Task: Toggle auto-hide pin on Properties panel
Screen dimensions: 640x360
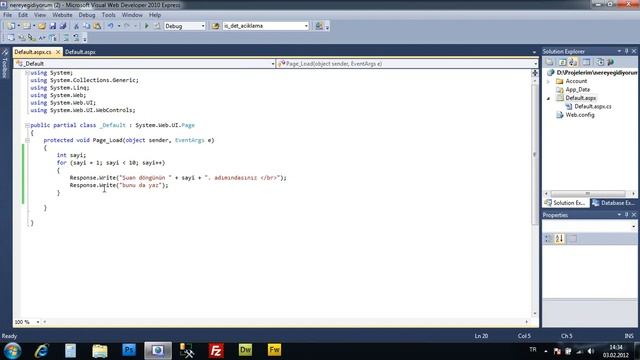Action: point(627,215)
